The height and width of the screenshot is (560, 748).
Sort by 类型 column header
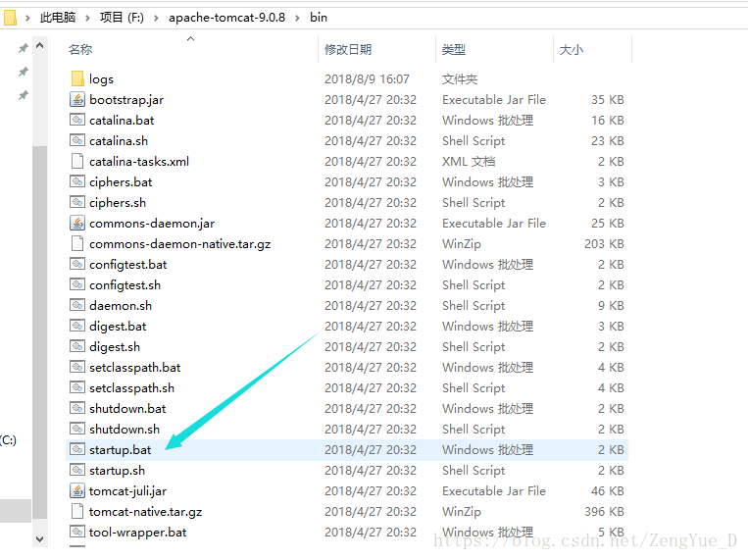click(454, 49)
